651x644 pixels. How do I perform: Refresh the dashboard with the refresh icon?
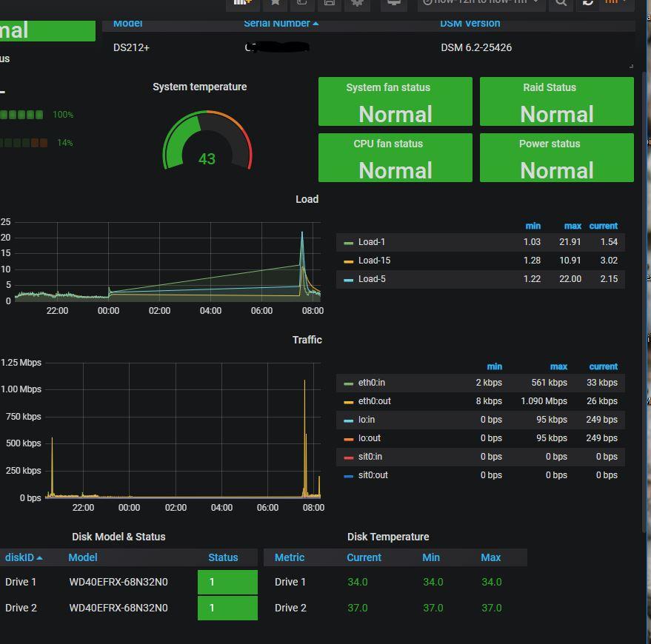click(588, 3)
